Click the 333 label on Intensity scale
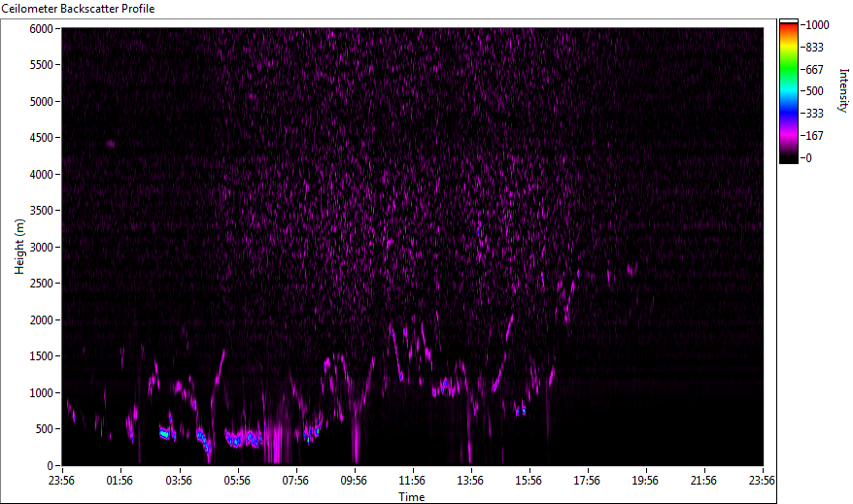The width and height of the screenshot is (853, 504). point(815,114)
